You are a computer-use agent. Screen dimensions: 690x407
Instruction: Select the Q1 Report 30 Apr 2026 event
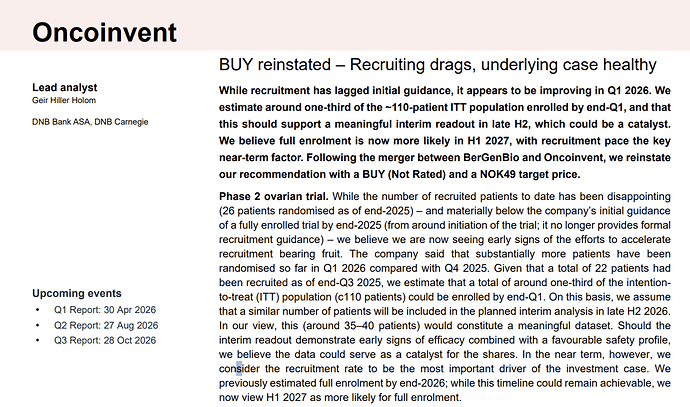pos(105,311)
